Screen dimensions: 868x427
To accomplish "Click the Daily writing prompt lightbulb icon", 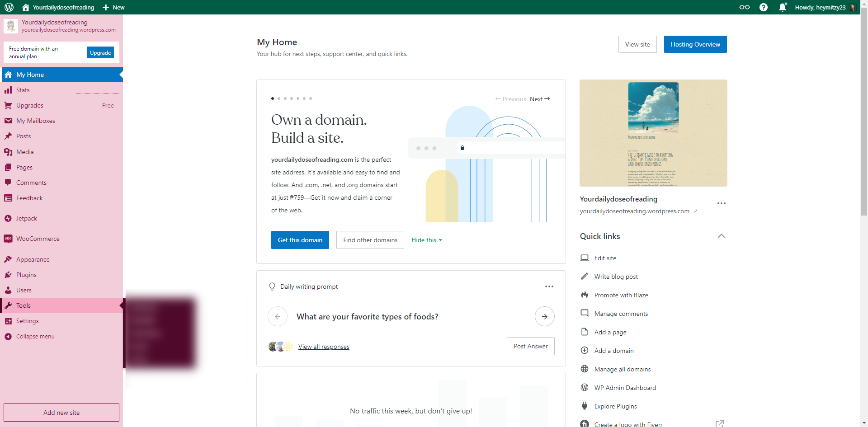I will click(272, 286).
